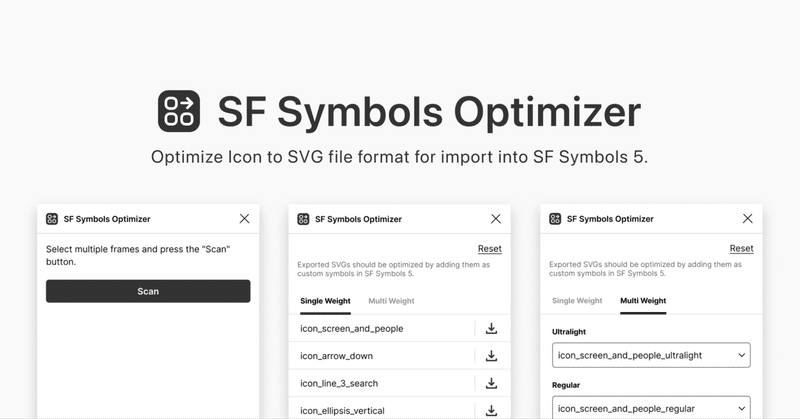Click Reset link in the right panel
This screenshot has width=800, height=419.
pos(741,249)
